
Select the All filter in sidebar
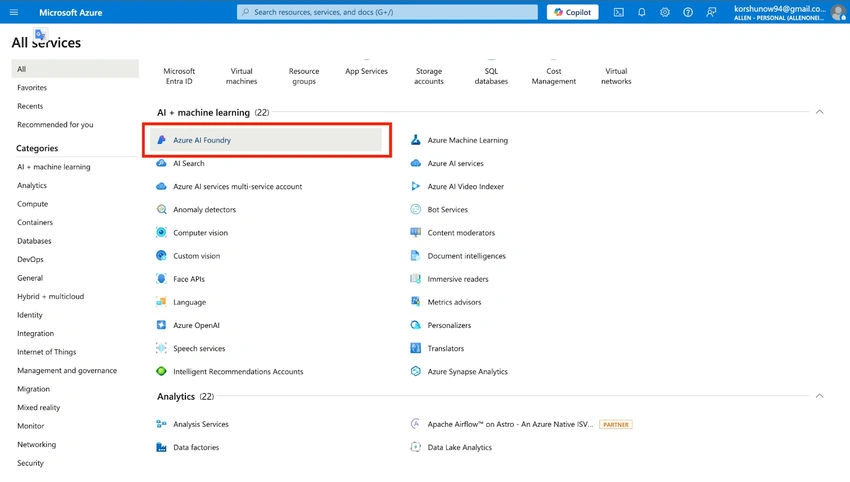75,69
